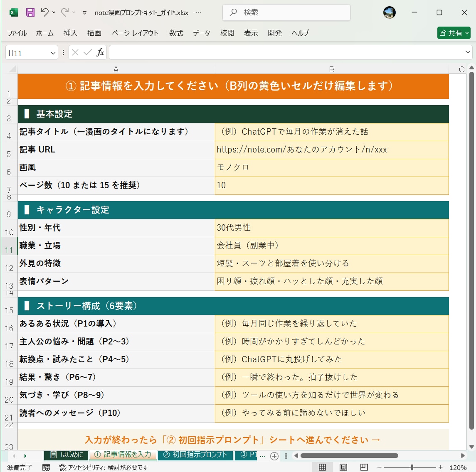Customize the Quick Access Toolbar

(x=84, y=13)
